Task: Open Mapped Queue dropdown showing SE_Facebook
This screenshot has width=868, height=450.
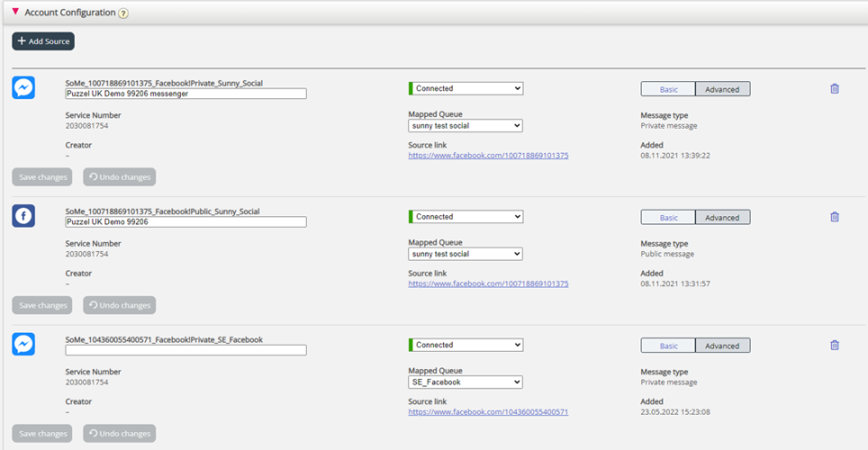Action: click(x=466, y=382)
